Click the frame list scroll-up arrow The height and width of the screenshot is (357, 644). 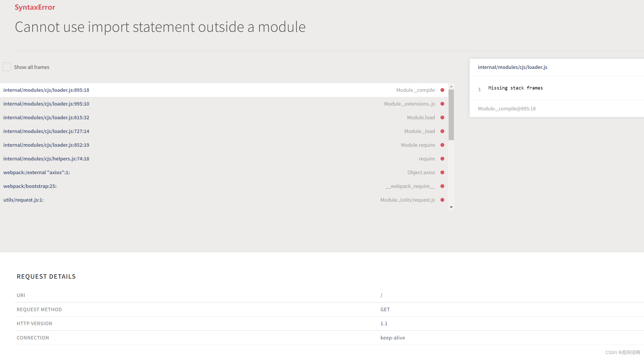(x=451, y=86)
